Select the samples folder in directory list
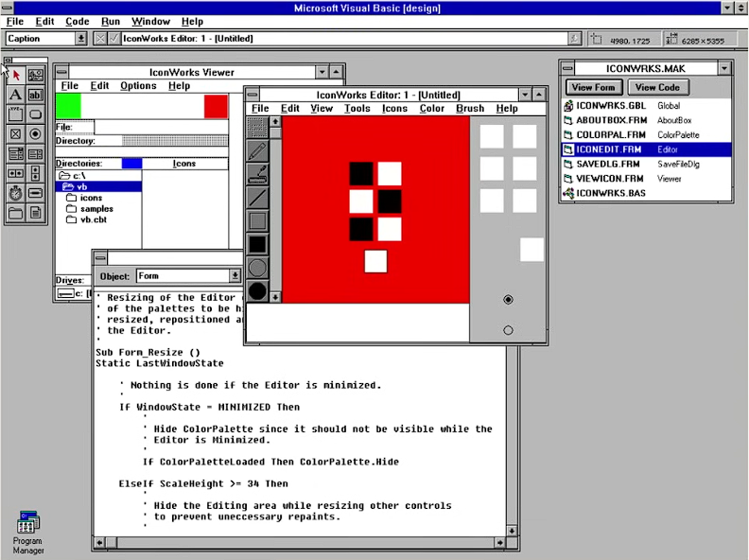This screenshot has height=560, width=749. tap(90, 209)
